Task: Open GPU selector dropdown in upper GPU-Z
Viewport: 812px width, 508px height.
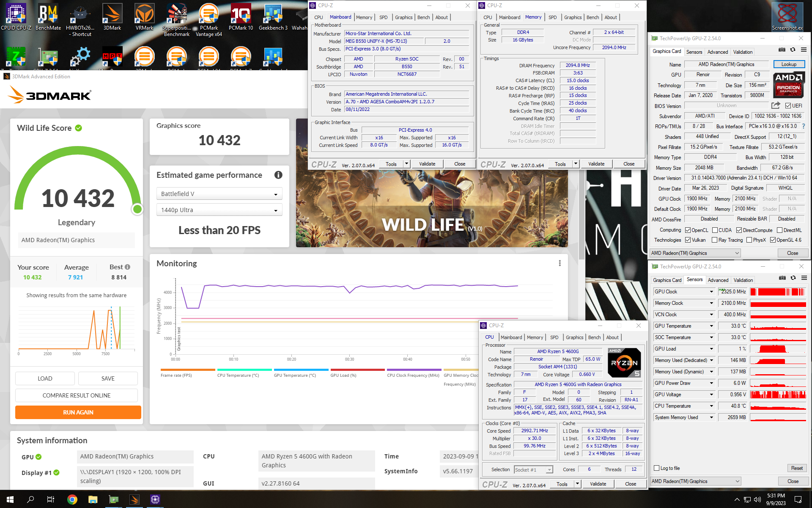Action: coord(695,253)
